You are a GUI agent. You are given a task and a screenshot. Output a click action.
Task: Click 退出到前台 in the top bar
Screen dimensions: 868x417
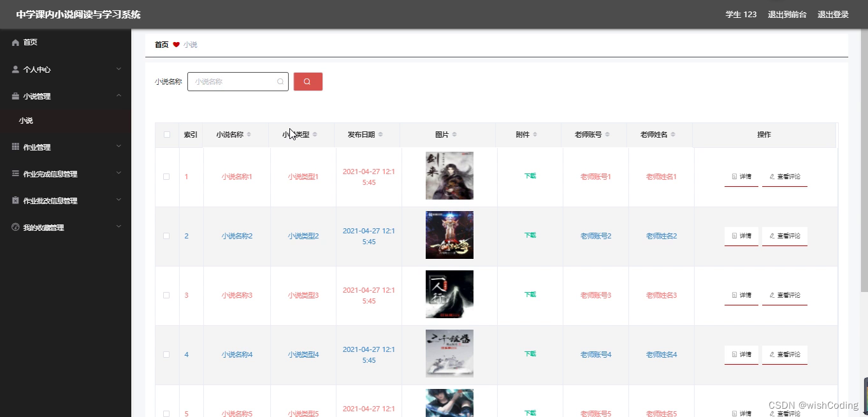click(x=787, y=15)
